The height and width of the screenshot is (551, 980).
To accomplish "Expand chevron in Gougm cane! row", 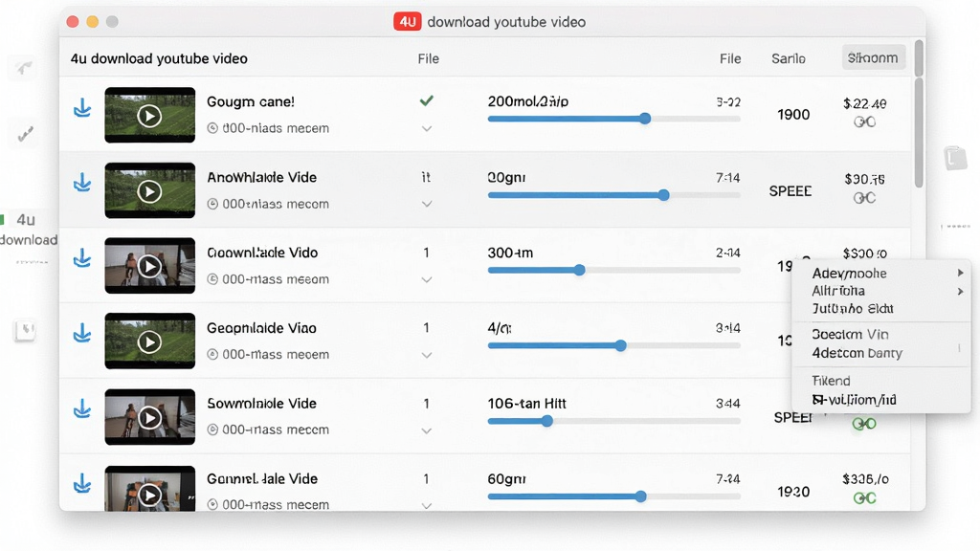I will coord(427,129).
